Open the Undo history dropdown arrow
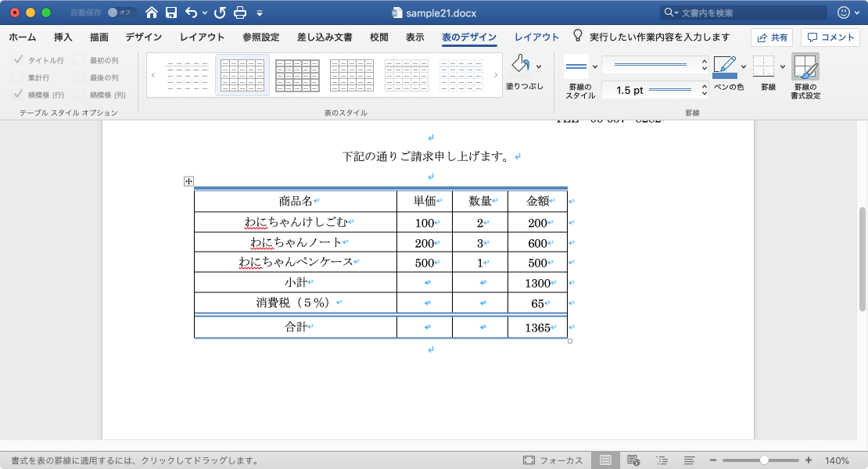 (205, 13)
